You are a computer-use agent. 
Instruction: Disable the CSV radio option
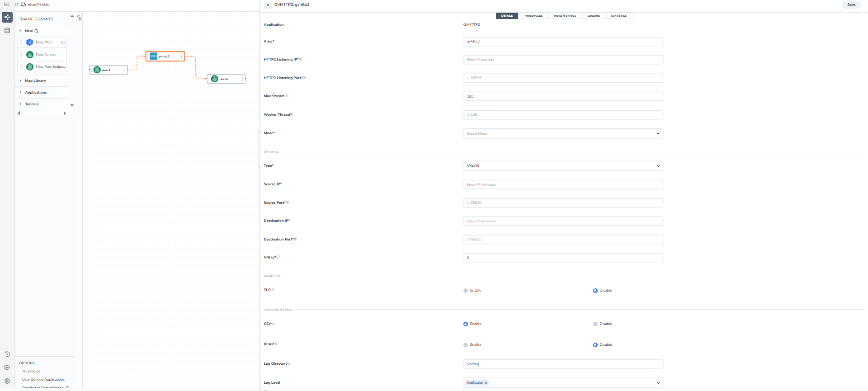pyautogui.click(x=595, y=324)
